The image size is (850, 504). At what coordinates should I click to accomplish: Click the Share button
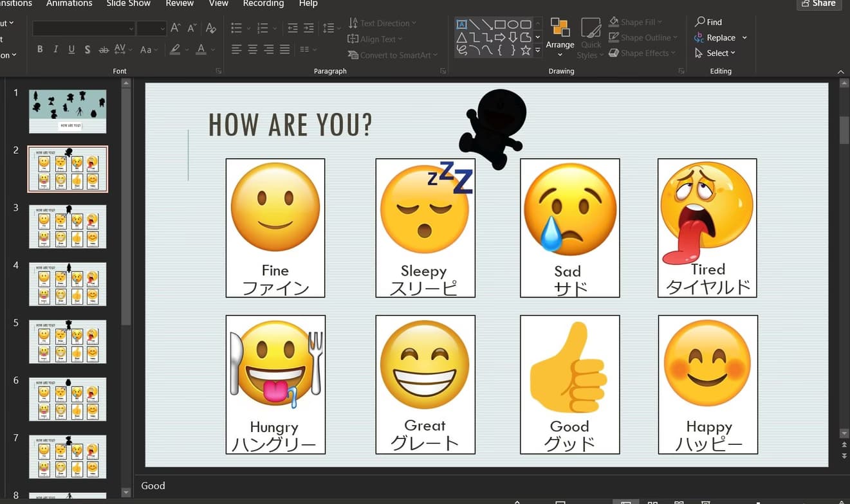(818, 4)
